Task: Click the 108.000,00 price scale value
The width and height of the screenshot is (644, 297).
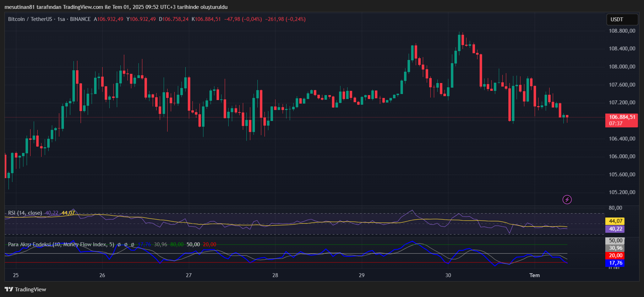Action: [622, 67]
